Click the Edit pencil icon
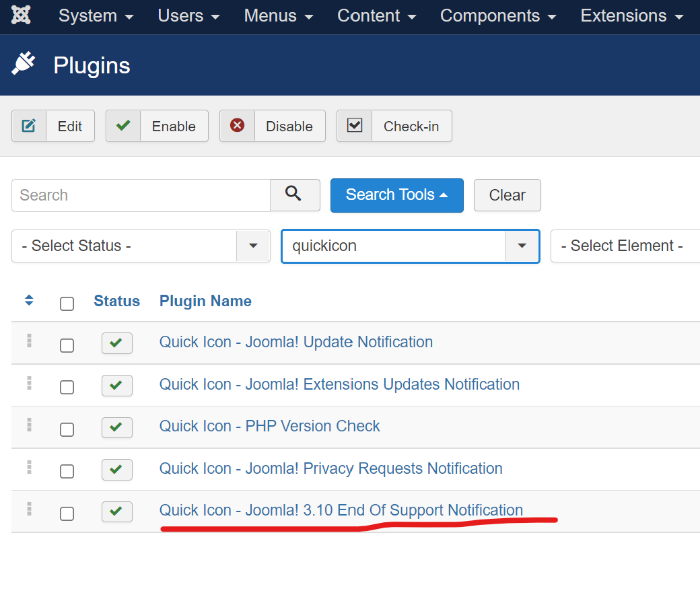 (x=28, y=126)
